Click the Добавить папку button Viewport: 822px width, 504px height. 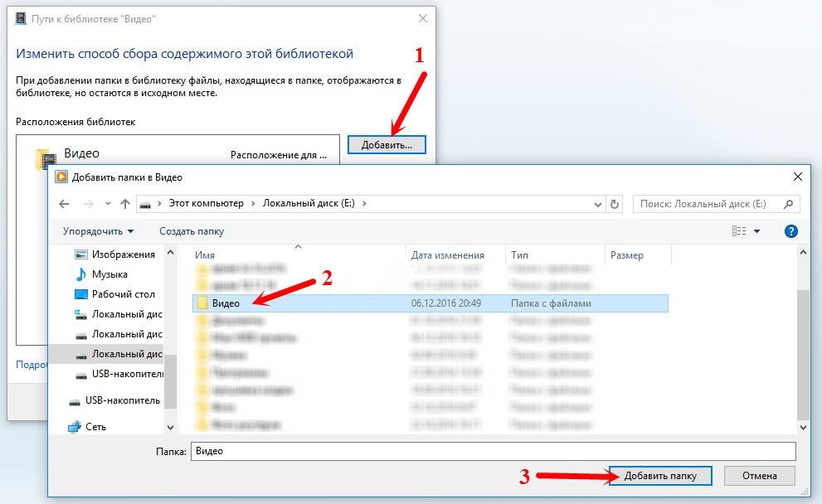(660, 476)
